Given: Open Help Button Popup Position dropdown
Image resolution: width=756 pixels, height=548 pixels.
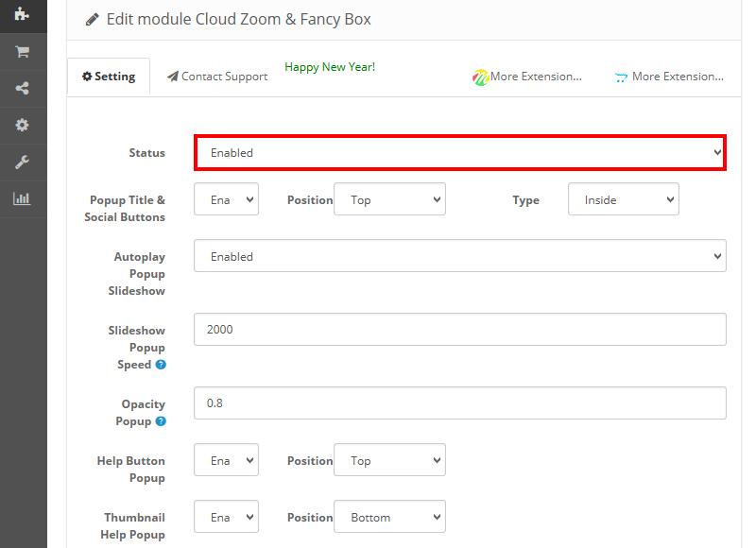Looking at the screenshot, I should point(389,460).
